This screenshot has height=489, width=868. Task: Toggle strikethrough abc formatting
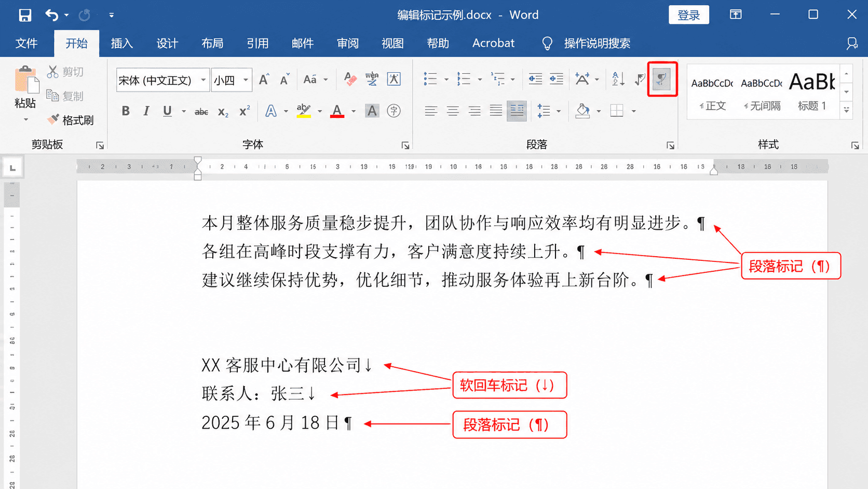[201, 111]
